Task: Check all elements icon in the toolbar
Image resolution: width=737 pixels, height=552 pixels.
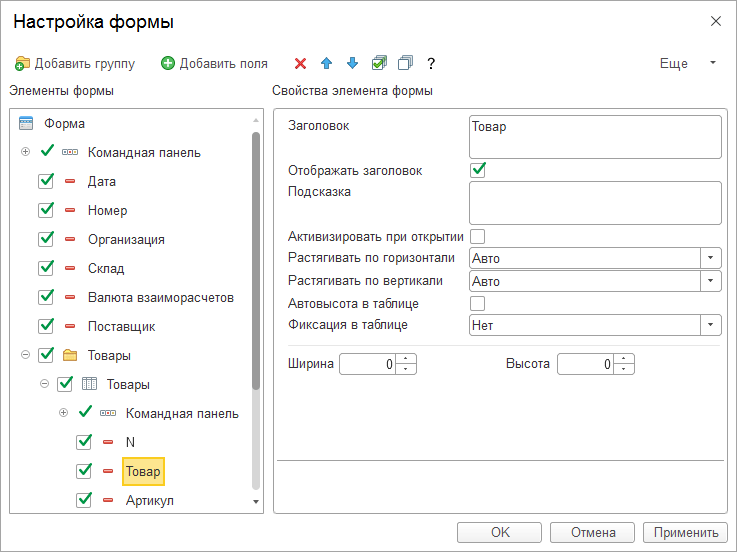Action: (x=379, y=63)
